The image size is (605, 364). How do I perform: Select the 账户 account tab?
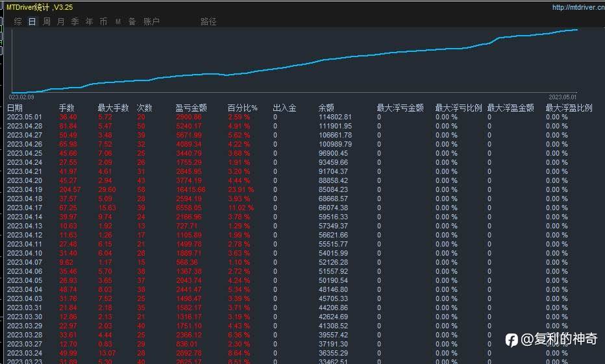point(151,21)
